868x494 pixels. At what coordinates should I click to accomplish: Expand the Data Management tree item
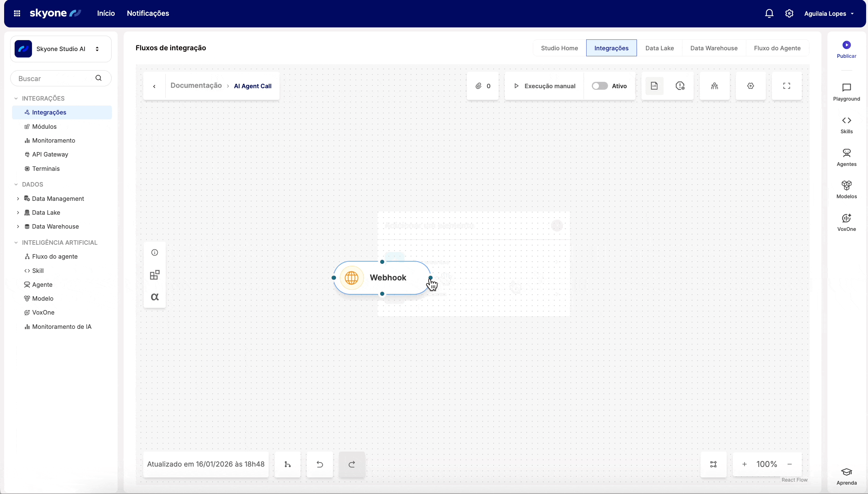(18, 199)
